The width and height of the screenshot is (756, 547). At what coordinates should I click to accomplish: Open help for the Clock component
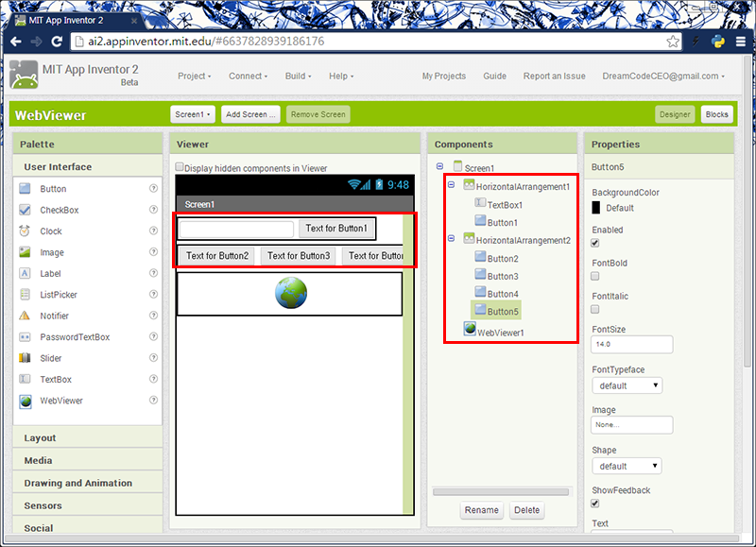pos(153,231)
